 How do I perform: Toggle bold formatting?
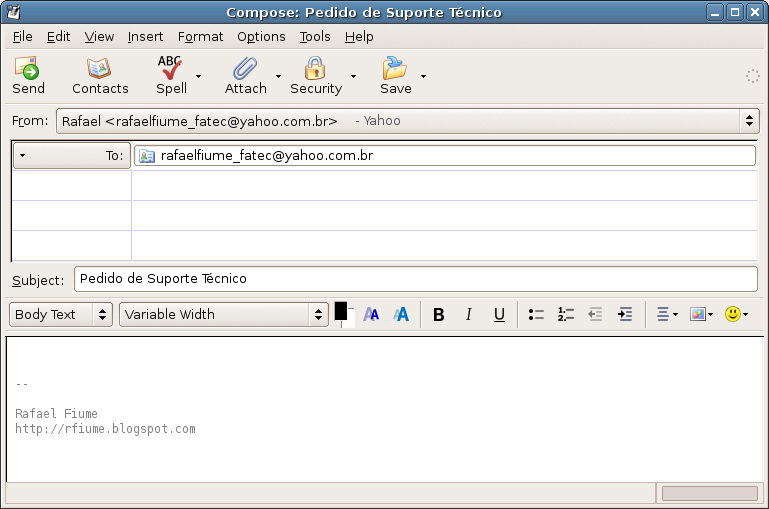tap(439, 314)
